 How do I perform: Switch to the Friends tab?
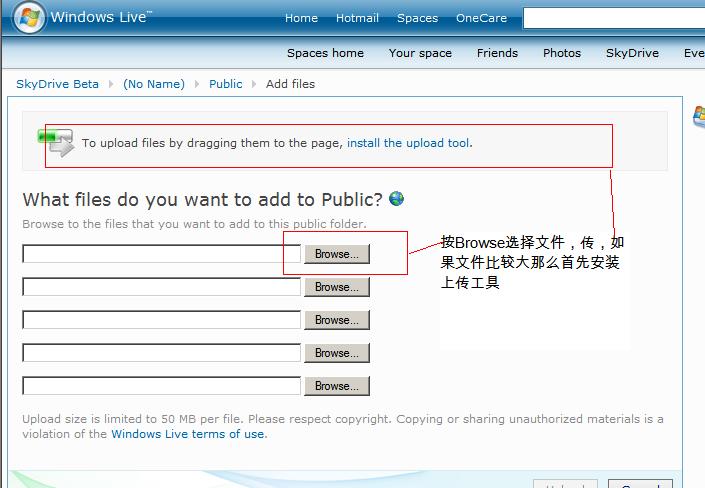[x=497, y=53]
